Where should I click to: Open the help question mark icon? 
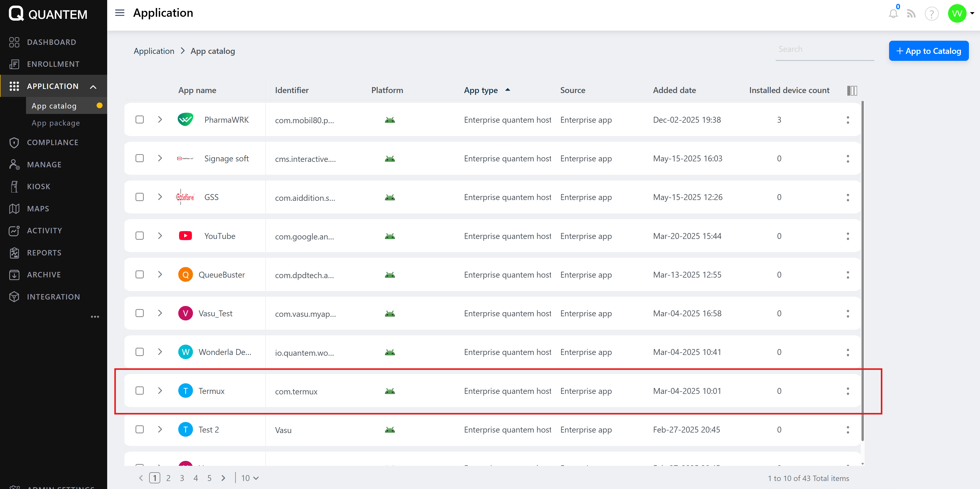pos(931,14)
